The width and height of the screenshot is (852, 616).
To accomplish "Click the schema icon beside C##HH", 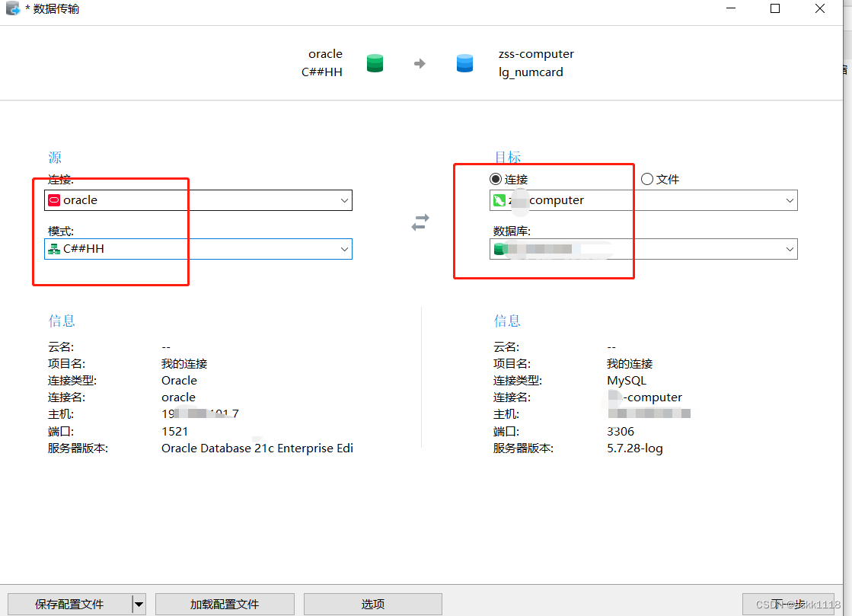I will pyautogui.click(x=54, y=249).
